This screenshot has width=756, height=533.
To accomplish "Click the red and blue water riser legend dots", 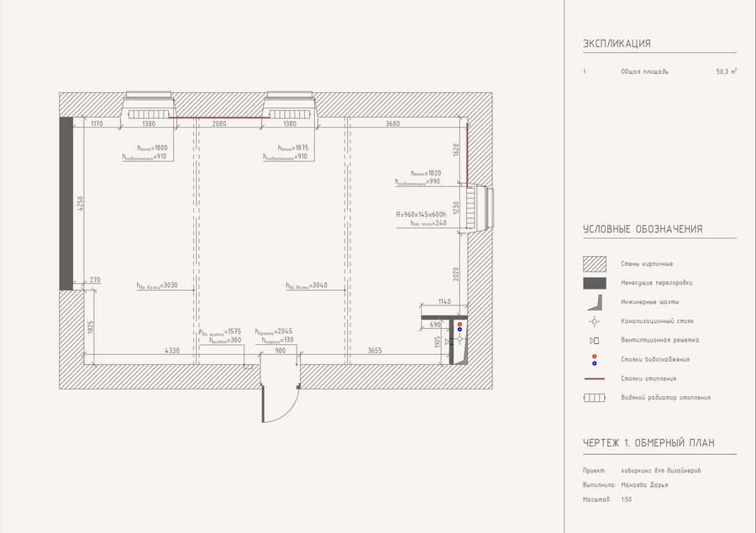I will [x=594, y=359].
